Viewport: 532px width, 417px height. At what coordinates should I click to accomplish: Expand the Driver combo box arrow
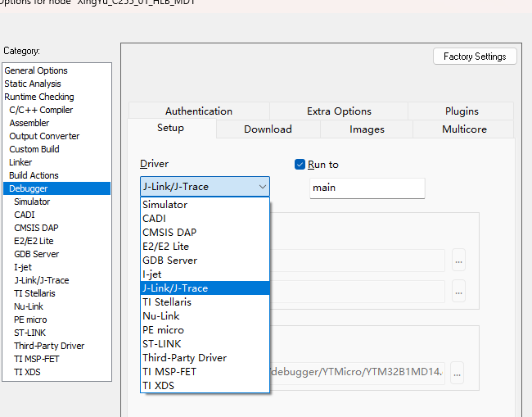coord(262,187)
